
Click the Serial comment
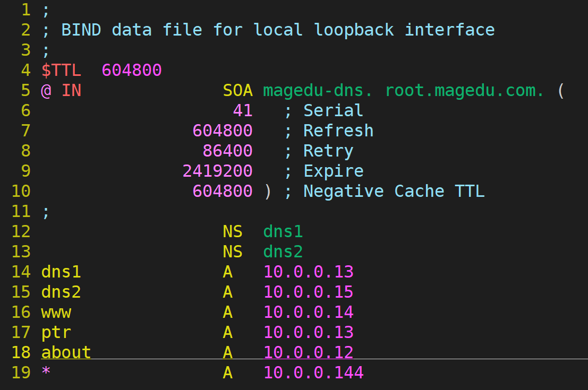(333, 110)
